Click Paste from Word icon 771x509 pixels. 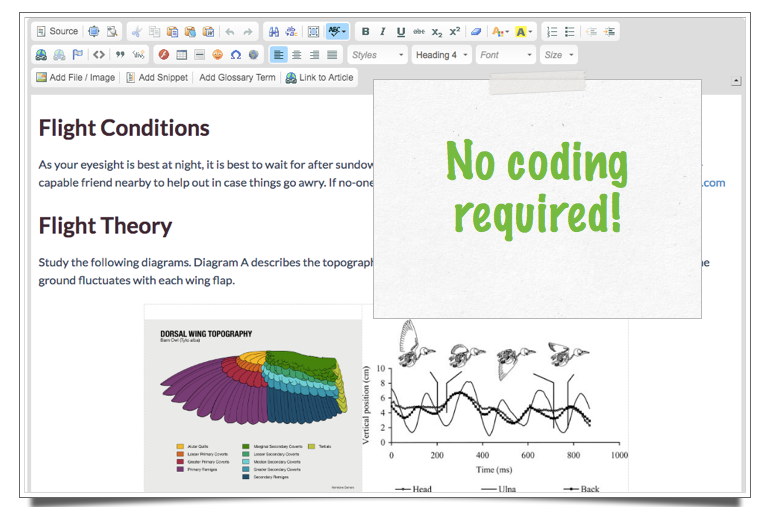pyautogui.click(x=208, y=32)
